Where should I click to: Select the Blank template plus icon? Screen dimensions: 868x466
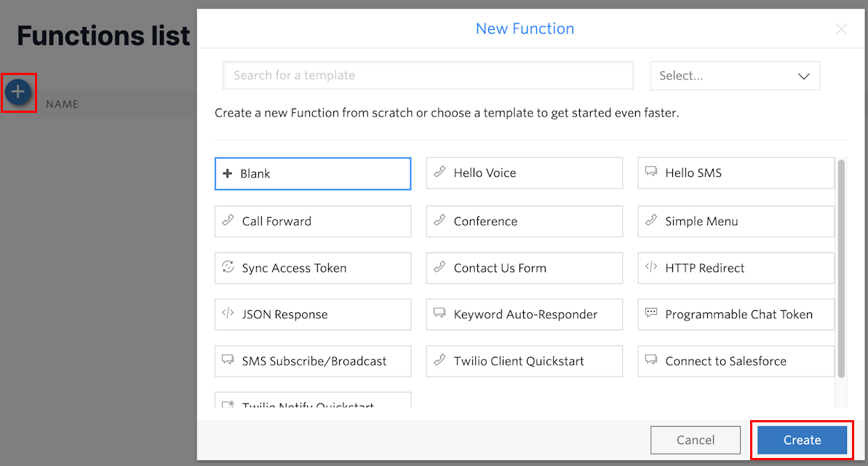(x=228, y=173)
